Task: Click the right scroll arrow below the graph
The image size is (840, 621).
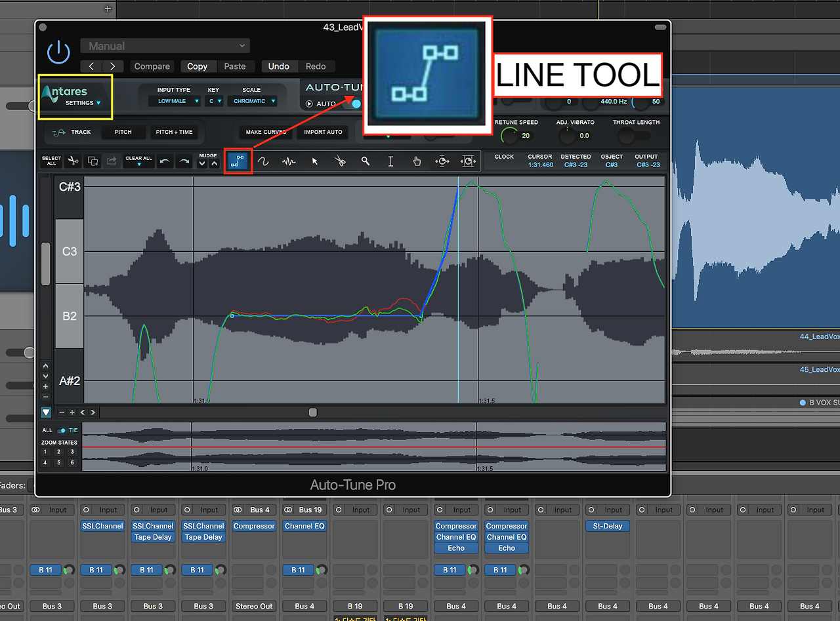Action: coord(93,412)
